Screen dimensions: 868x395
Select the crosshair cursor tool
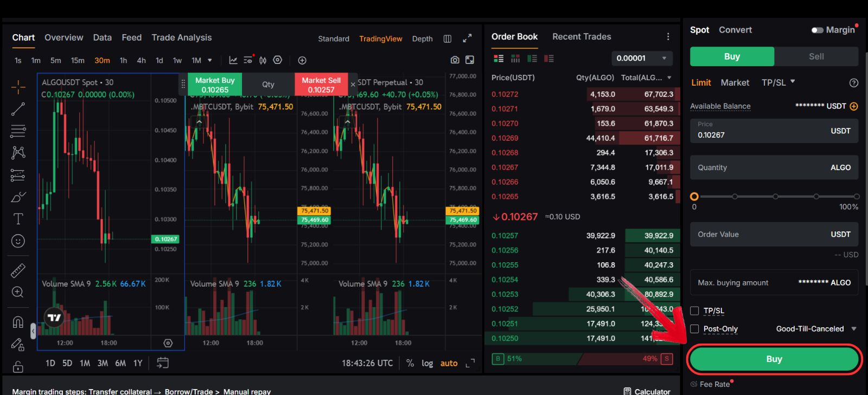point(18,87)
